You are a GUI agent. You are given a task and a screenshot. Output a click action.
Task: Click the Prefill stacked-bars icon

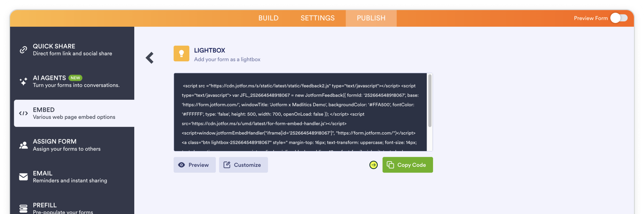point(23,208)
